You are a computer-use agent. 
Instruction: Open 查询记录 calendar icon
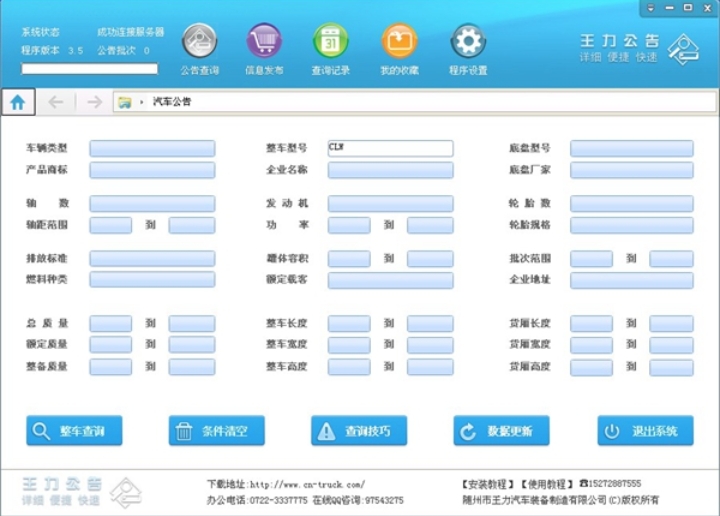pos(330,42)
